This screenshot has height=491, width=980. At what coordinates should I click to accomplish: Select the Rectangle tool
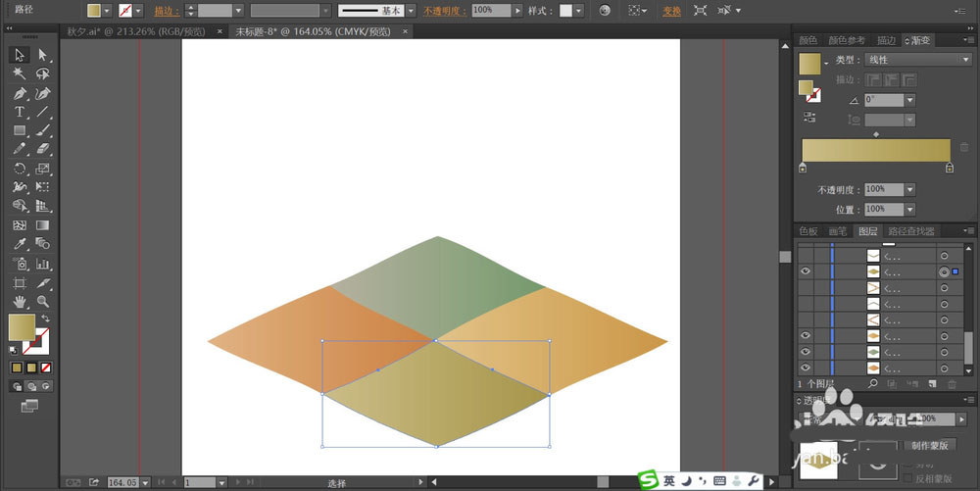[x=20, y=131]
